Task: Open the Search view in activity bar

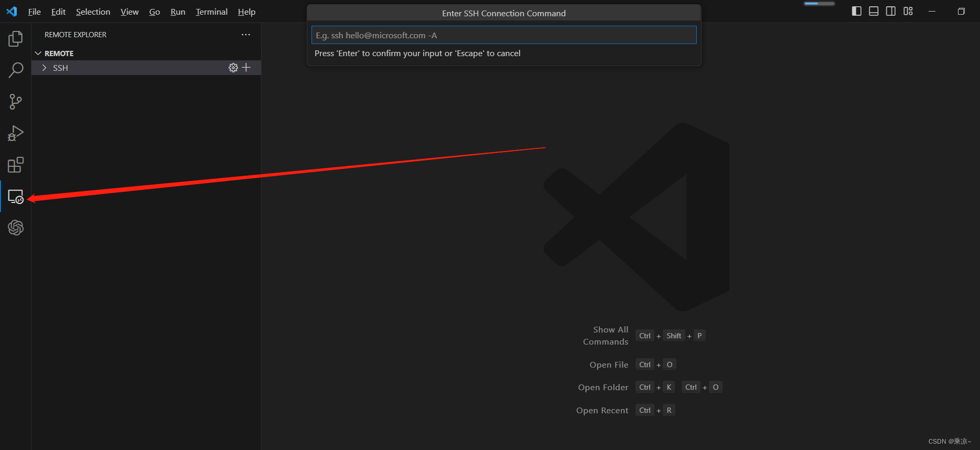Action: 16,70
